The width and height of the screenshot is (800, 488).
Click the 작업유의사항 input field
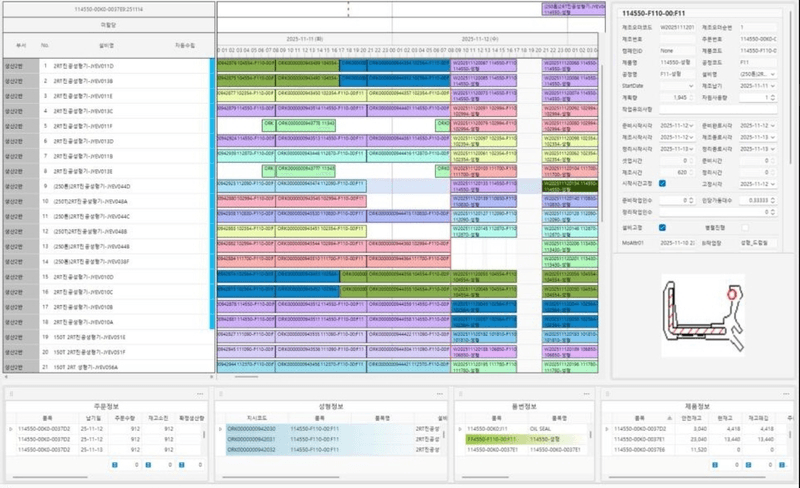point(718,109)
